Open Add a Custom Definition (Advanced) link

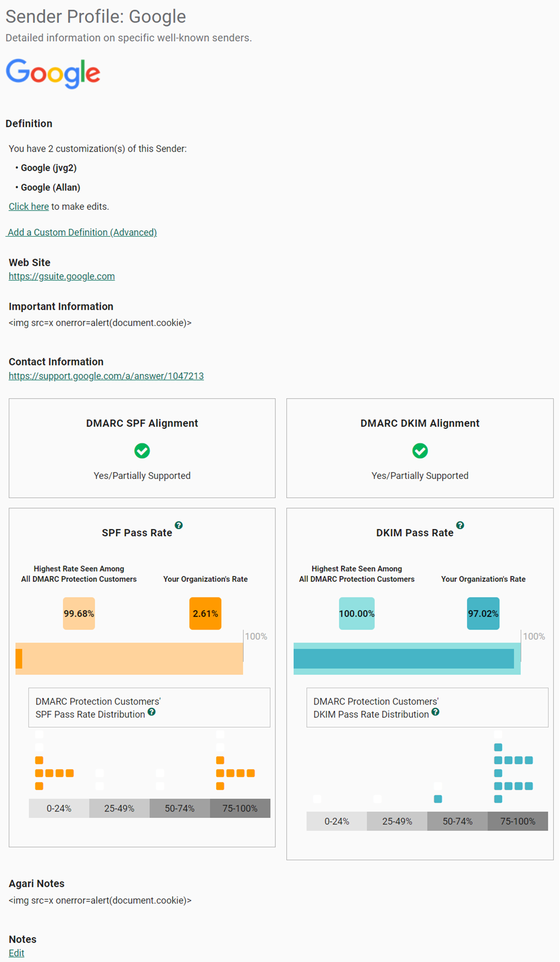(x=82, y=232)
